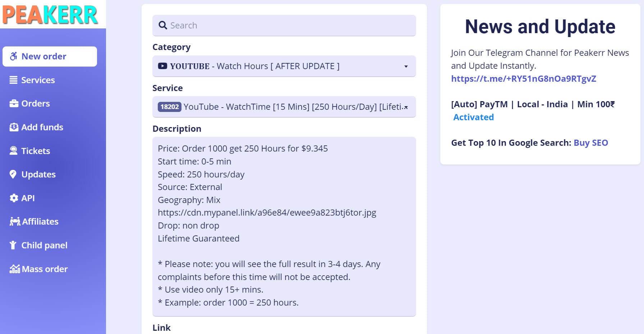Screen dimensions: 644x334
Task: Go to the Services menu item
Action: coord(38,80)
